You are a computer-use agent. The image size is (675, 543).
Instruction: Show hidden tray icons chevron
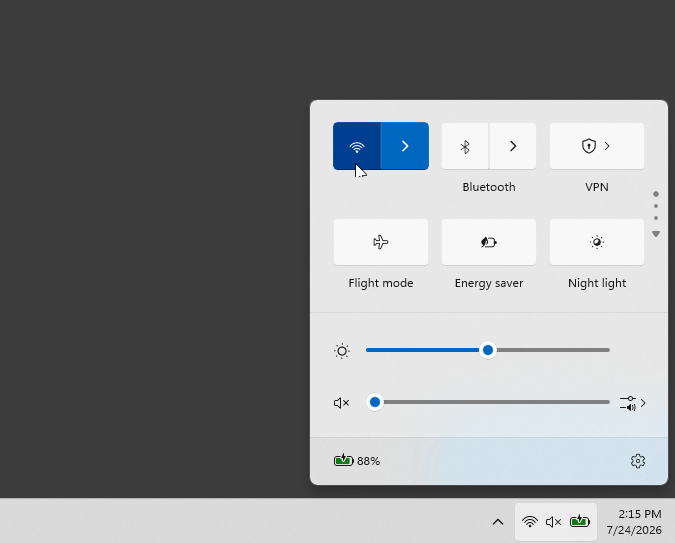point(498,522)
